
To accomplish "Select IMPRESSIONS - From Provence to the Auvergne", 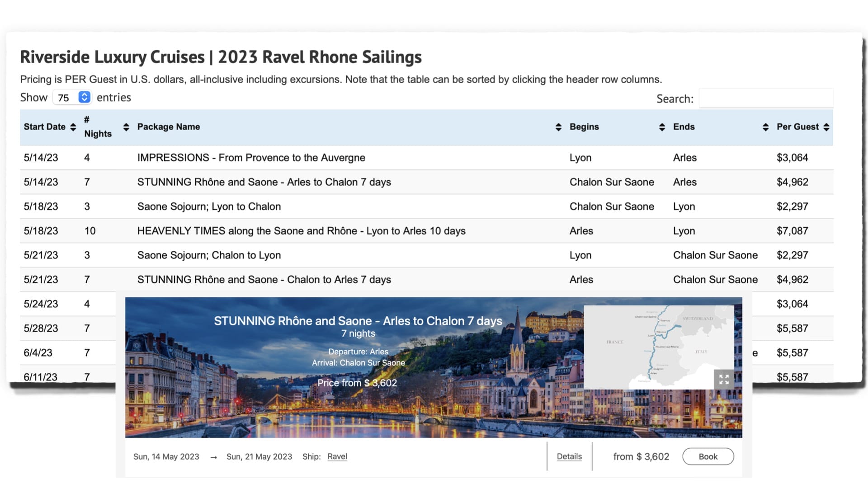I will [251, 158].
